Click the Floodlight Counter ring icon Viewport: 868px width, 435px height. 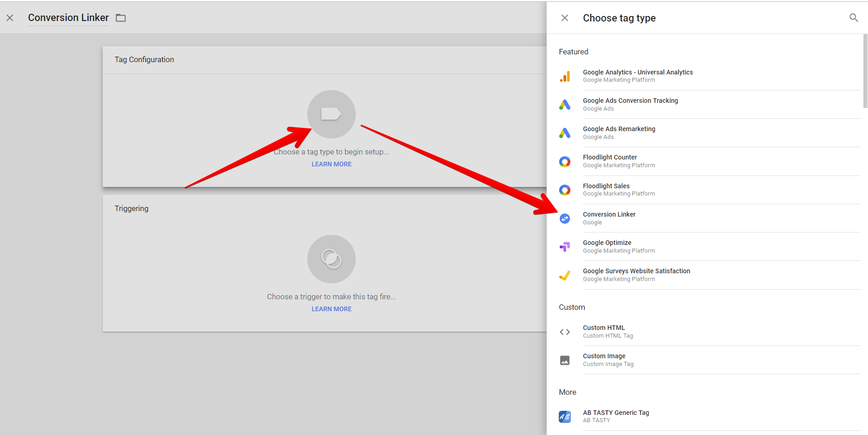[565, 161]
